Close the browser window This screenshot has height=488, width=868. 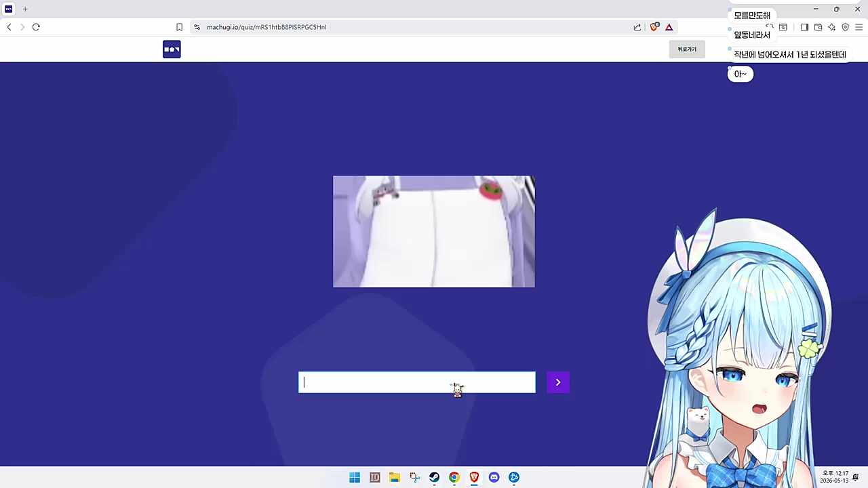click(857, 9)
